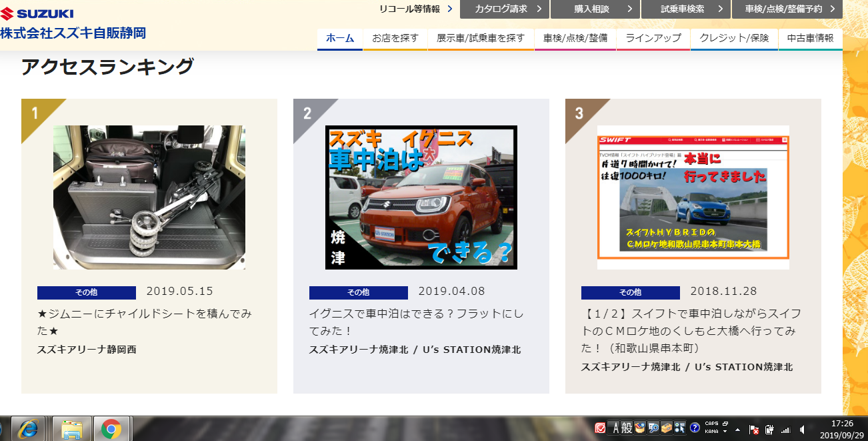
Task: Click the blue IME help question mark
Action: 695,428
